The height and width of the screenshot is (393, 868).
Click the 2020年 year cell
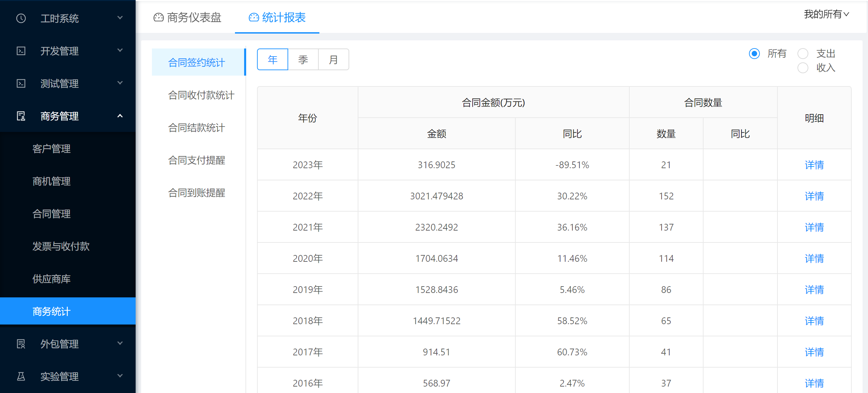(x=308, y=258)
